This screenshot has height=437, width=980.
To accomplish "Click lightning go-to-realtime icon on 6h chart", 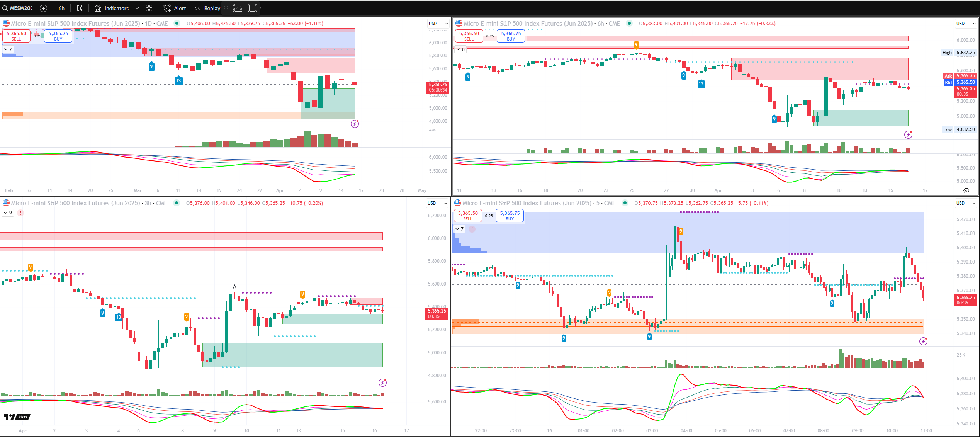I will tap(908, 134).
